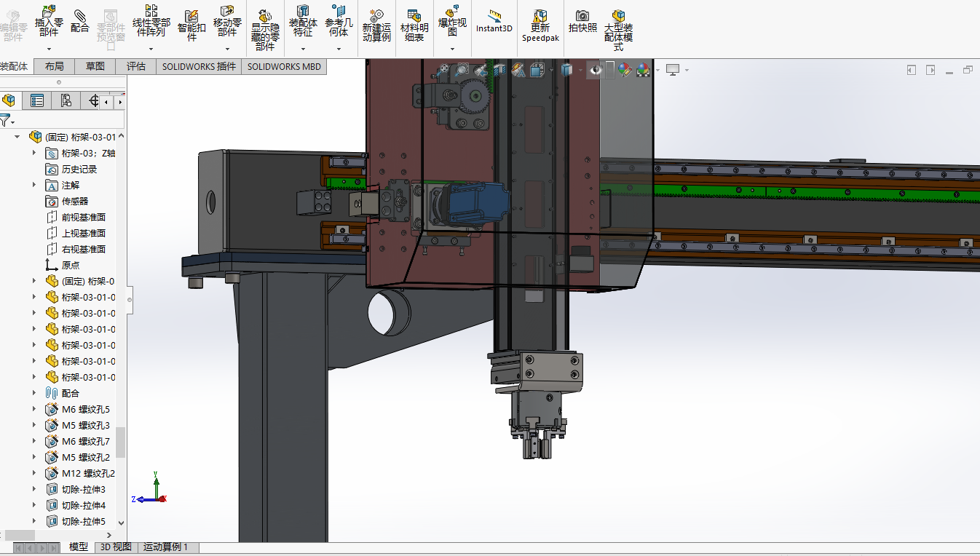Collapse the top-level (固定) 桁架-03-01 node
This screenshot has width=980, height=556.
[x=17, y=137]
